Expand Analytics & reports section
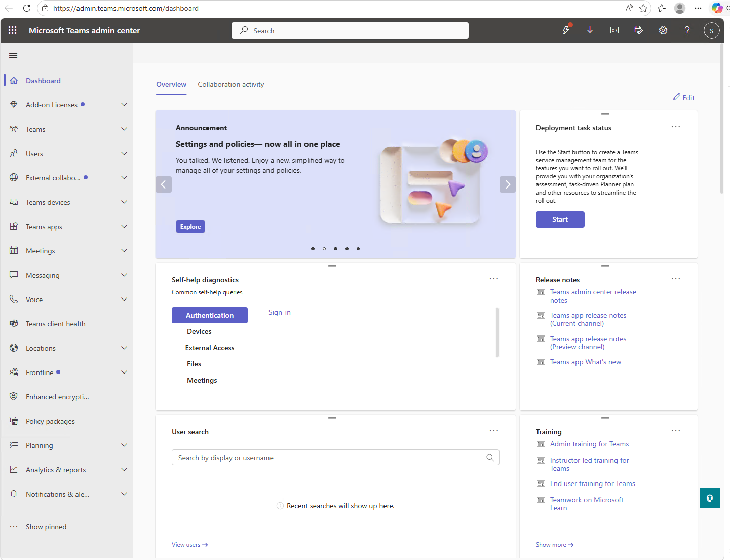Screen dimensions: 730x560 (x=124, y=470)
